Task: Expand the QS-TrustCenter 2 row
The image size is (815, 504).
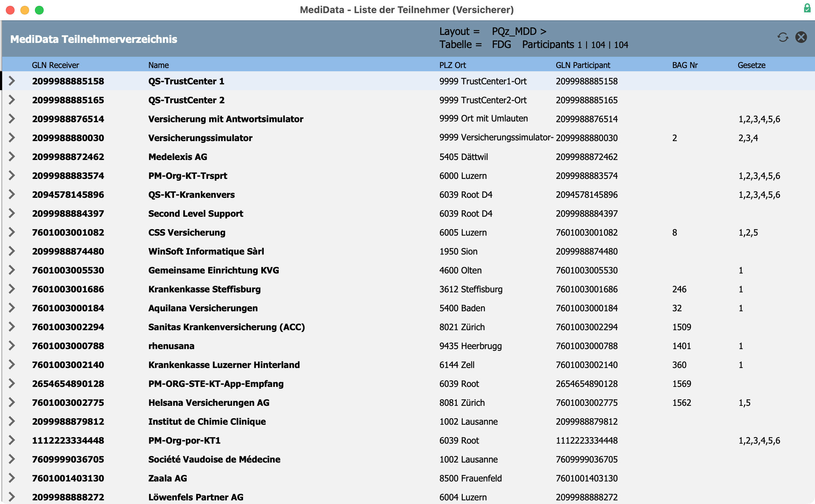Action: 12,100
